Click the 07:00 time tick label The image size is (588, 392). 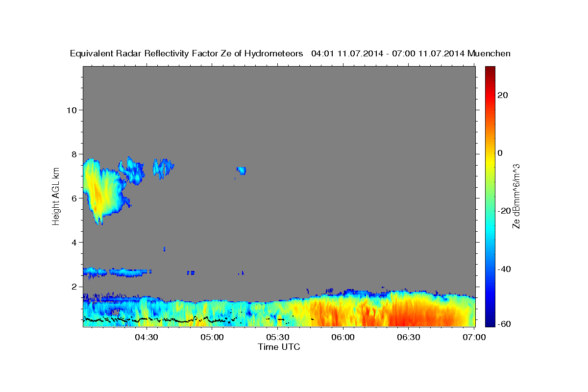(x=474, y=337)
